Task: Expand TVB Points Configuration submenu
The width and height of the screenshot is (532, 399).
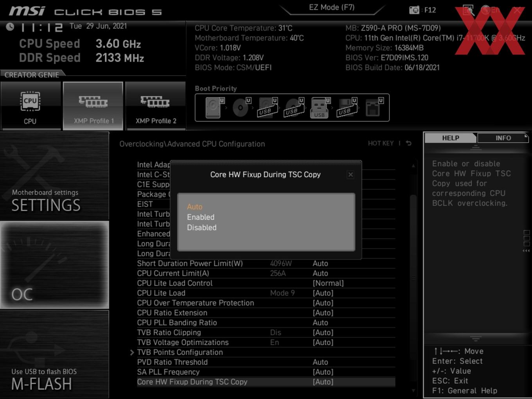Action: 180,352
